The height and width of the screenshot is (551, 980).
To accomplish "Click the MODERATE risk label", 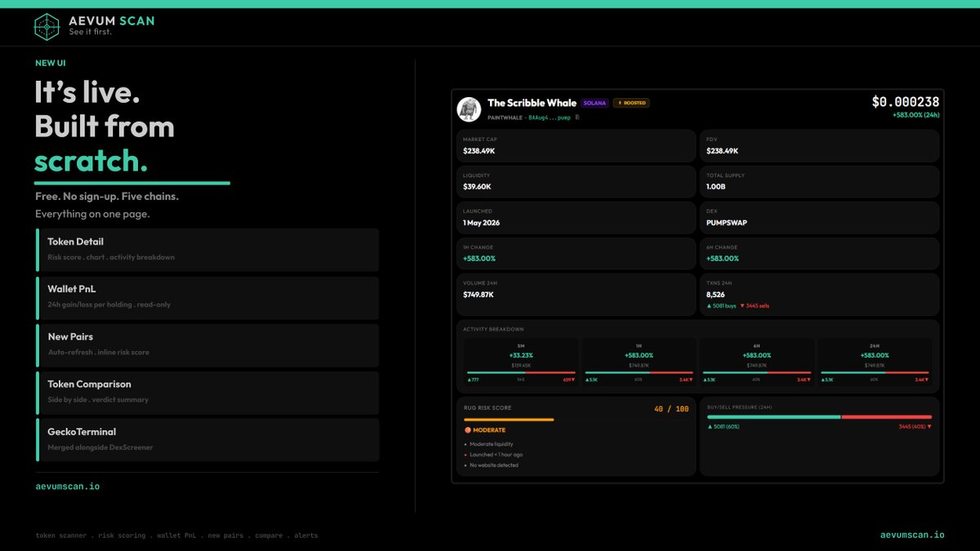I will coord(489,430).
